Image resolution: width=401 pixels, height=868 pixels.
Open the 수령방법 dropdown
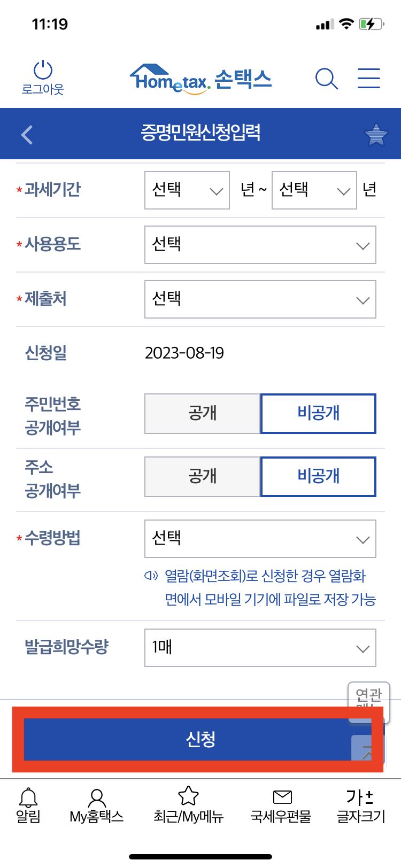click(x=260, y=539)
